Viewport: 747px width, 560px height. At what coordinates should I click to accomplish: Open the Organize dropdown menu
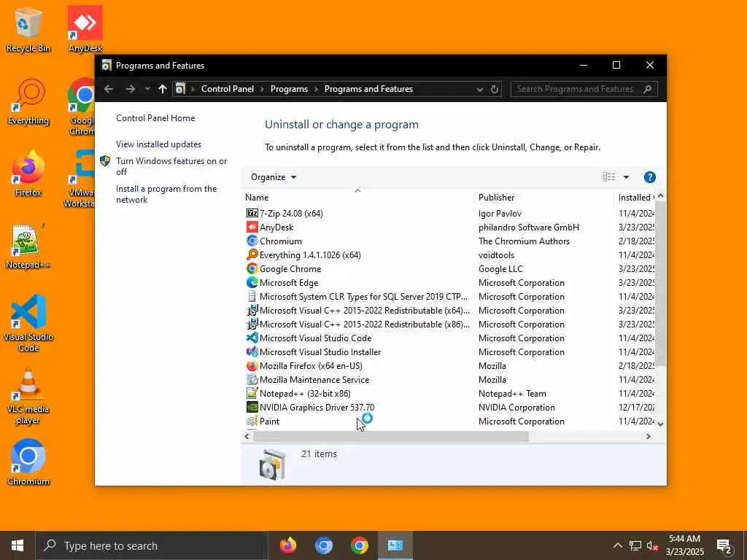tap(274, 177)
